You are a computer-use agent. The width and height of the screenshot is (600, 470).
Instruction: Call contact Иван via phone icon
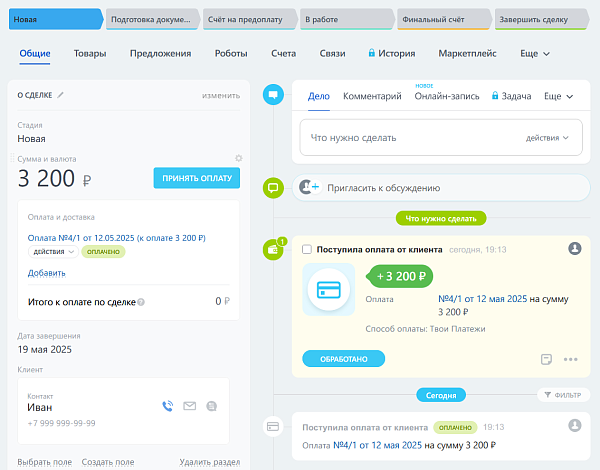(x=168, y=406)
